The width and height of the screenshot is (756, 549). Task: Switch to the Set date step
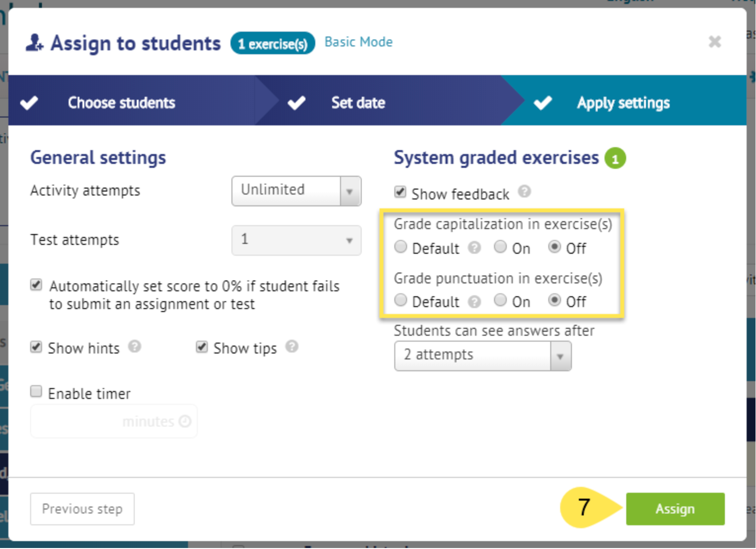(358, 103)
